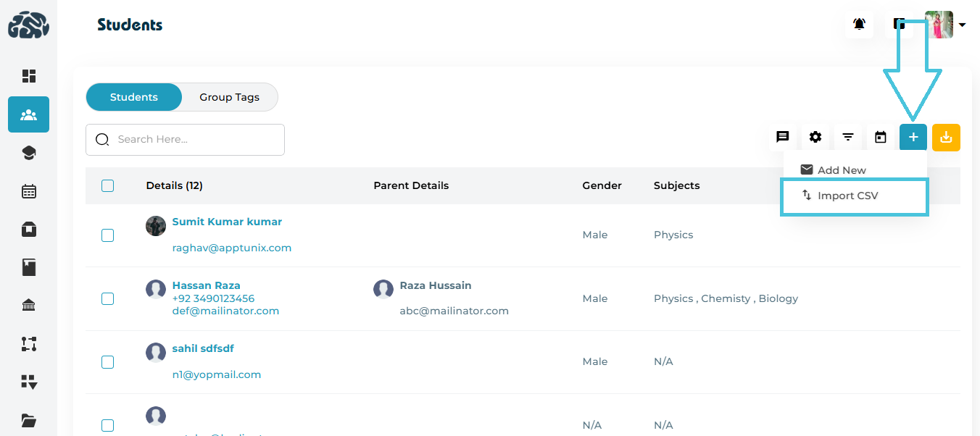Image resolution: width=980 pixels, height=436 pixels.
Task: Click the bank building sidebar icon
Action: tap(28, 306)
